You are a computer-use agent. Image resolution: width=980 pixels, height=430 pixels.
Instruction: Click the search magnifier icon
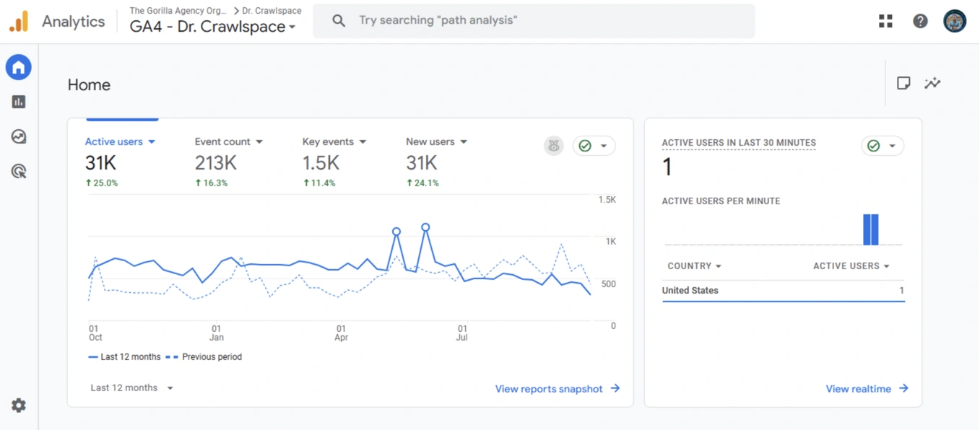click(x=339, y=21)
